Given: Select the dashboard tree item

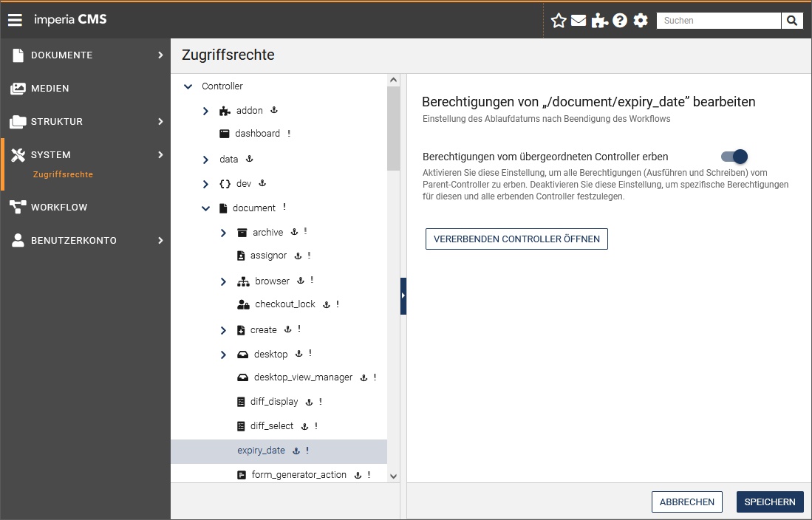Looking at the screenshot, I should coord(257,134).
